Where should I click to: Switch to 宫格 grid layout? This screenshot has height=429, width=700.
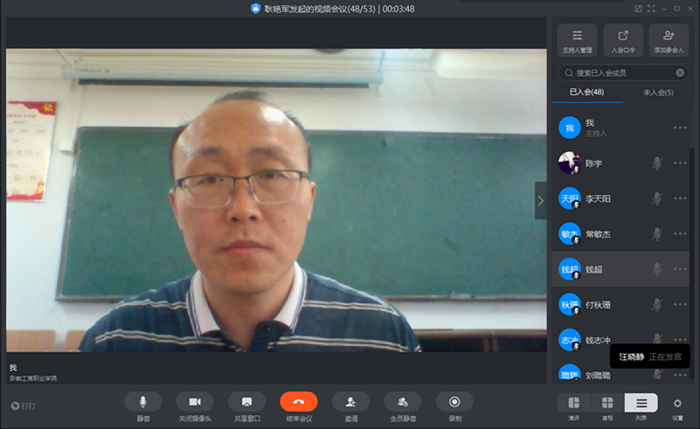point(607,403)
